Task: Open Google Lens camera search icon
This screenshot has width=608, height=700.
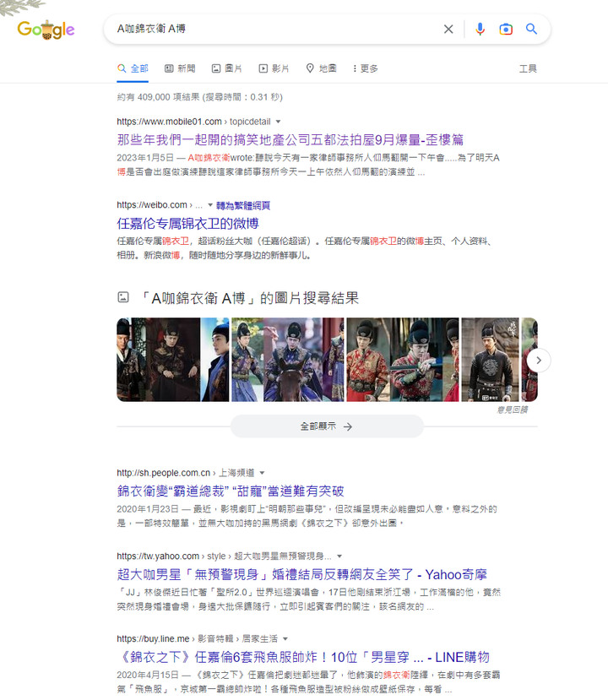Action: (505, 29)
